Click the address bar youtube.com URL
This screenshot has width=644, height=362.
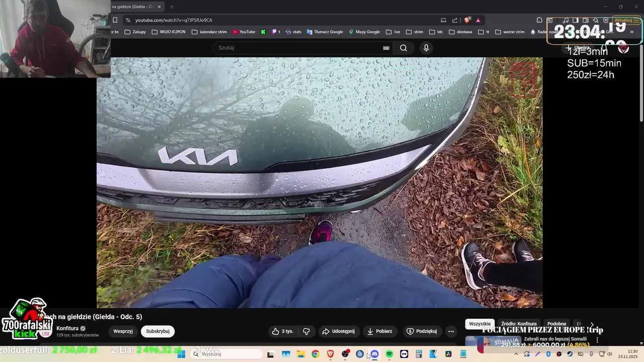174,20
